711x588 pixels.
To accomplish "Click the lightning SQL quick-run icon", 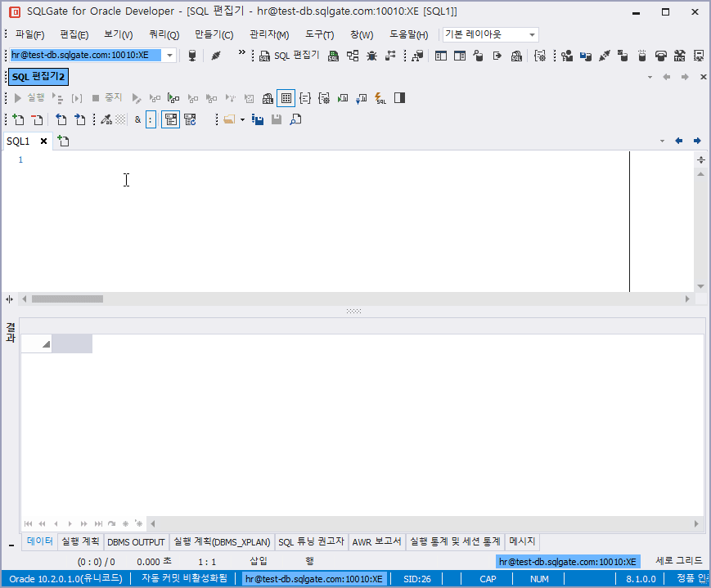I will (380, 98).
